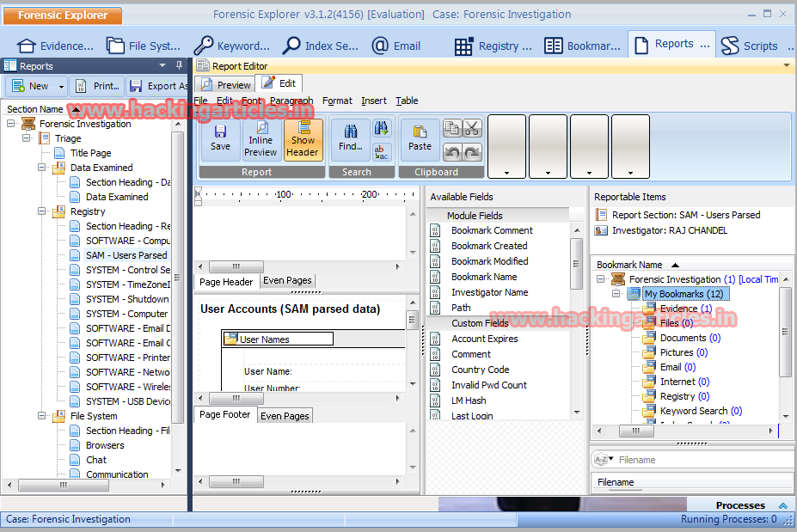The image size is (797, 532).
Task: Click the Account Expires custom field
Action: [x=484, y=339]
